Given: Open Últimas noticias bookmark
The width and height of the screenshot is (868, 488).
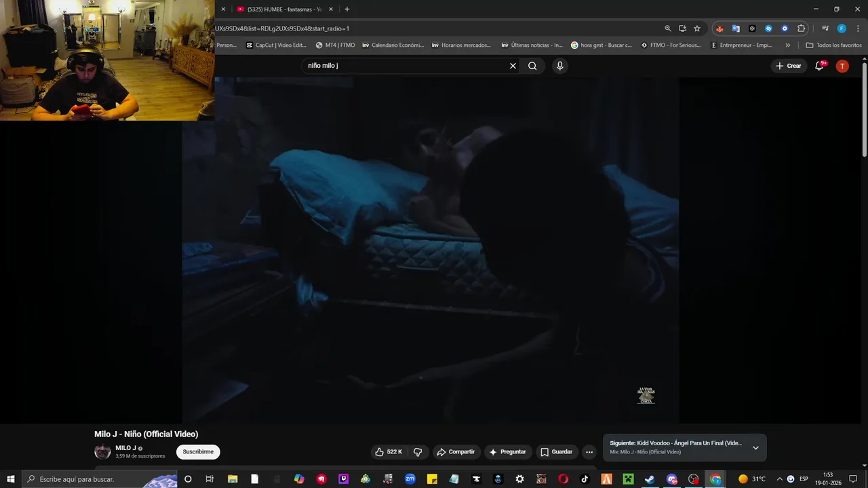Looking at the screenshot, I should point(532,45).
